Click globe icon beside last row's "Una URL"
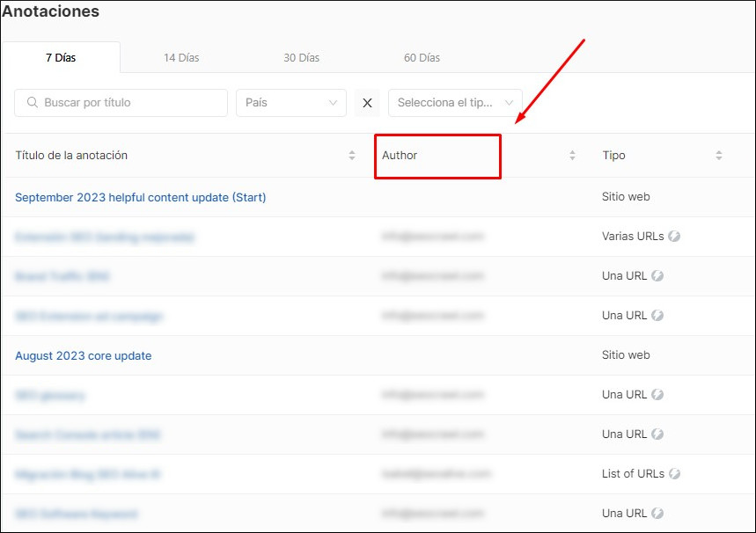 [656, 513]
